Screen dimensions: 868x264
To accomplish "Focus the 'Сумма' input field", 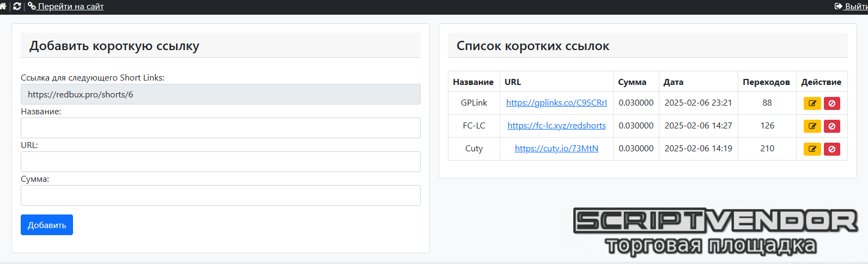I will (x=221, y=195).
